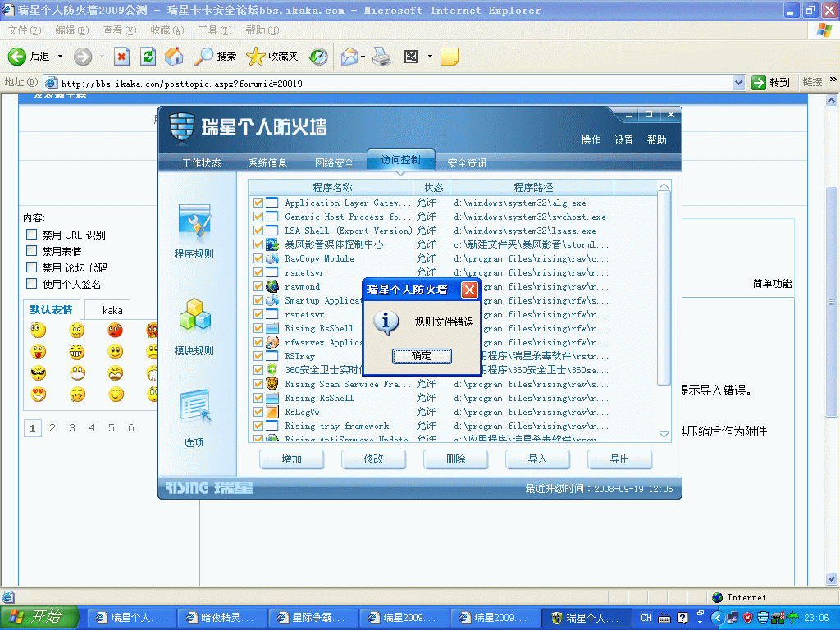Expand the address bar dropdown arrow
The height and width of the screenshot is (630, 840).
pyautogui.click(x=738, y=83)
